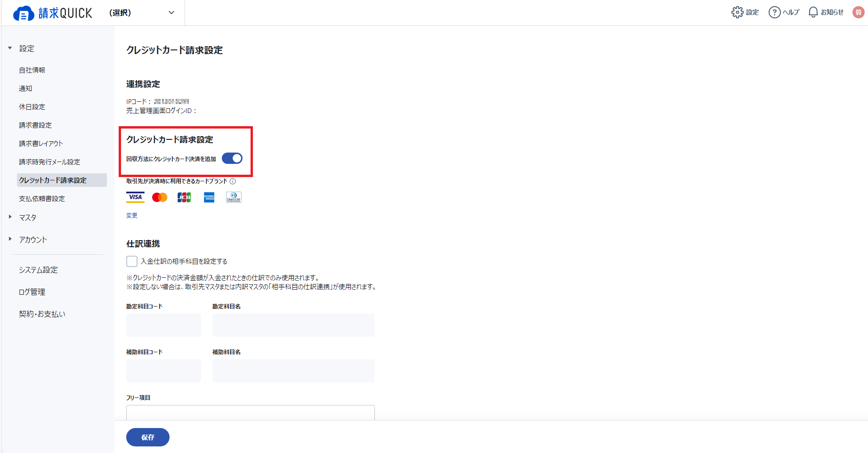Viewport: 868px width, 453px height.
Task: Click the 変更 link under card brands
Action: click(x=132, y=216)
